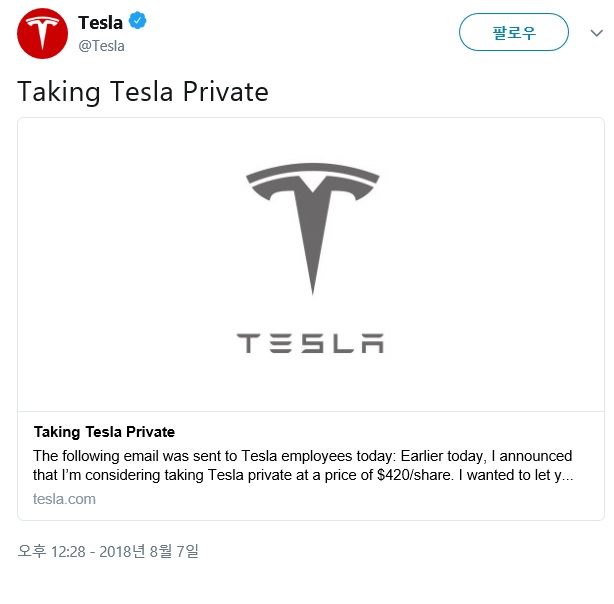
Task: Click the blue verified badge
Action: [137, 21]
